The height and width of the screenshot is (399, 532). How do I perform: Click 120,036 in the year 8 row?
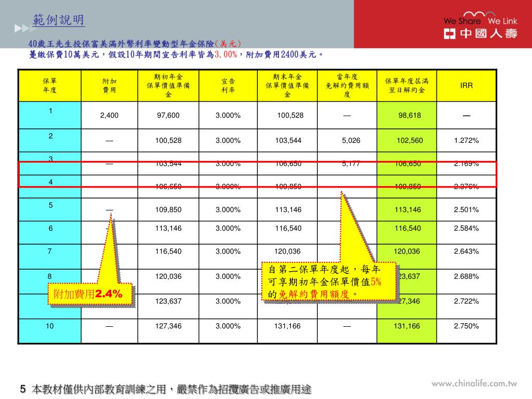click(168, 276)
